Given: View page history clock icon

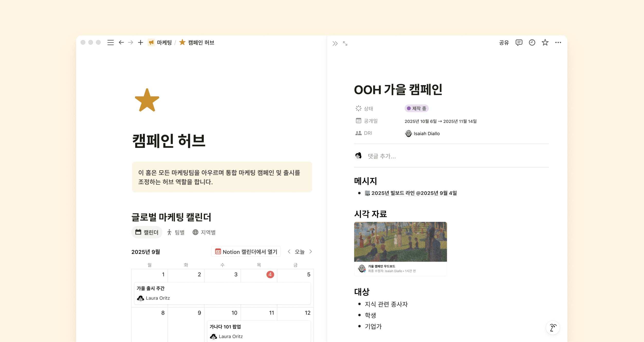Looking at the screenshot, I should (532, 43).
